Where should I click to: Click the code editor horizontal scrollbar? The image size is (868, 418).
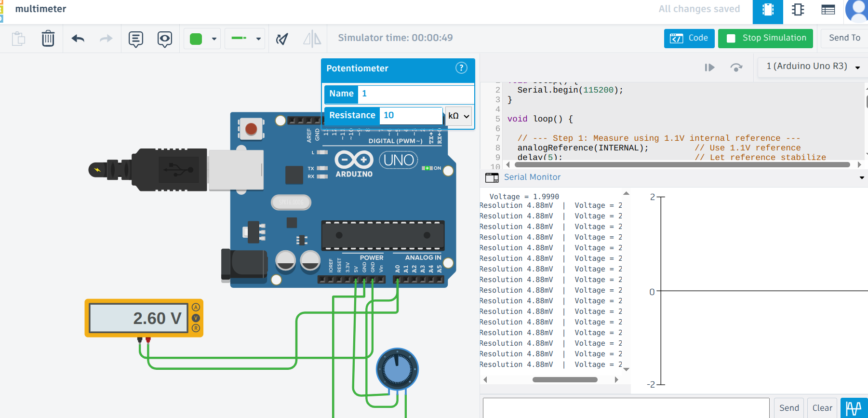point(681,165)
